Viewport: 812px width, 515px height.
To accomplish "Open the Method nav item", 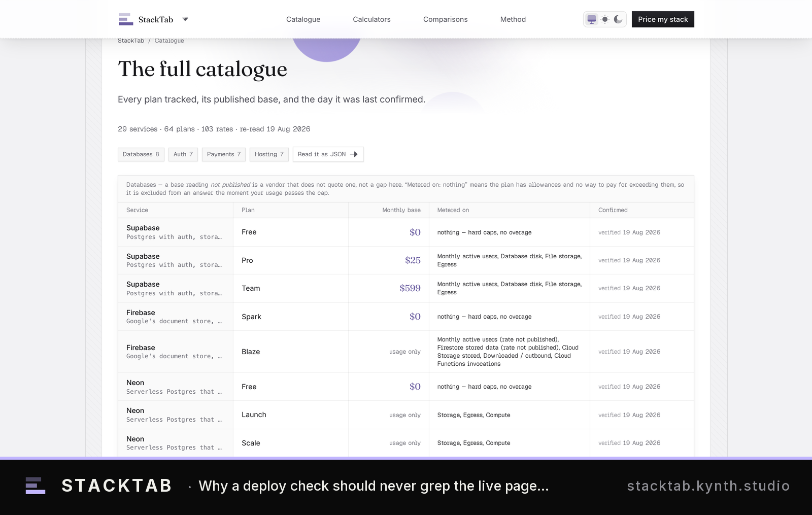I will click(x=513, y=19).
